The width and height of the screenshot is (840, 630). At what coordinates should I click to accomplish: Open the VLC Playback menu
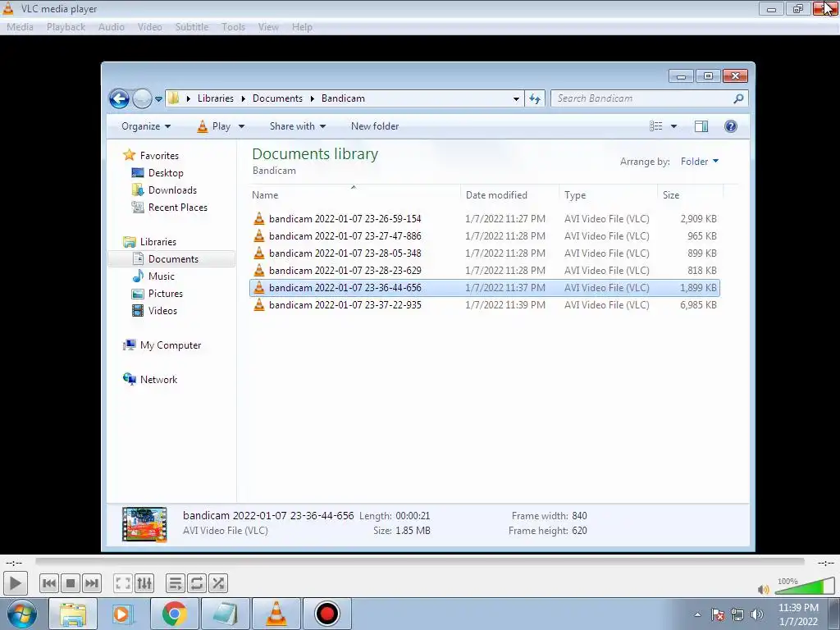point(66,27)
